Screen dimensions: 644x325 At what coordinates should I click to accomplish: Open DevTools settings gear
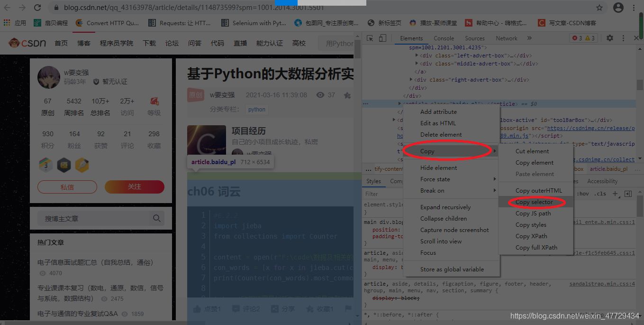point(610,38)
